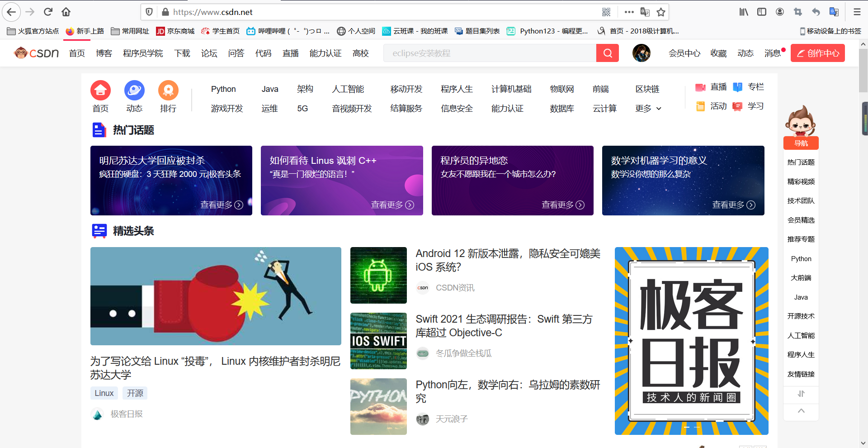Viewport: 868px width, 448px height.
Task: Open the Firefox library icon
Action: 744,12
